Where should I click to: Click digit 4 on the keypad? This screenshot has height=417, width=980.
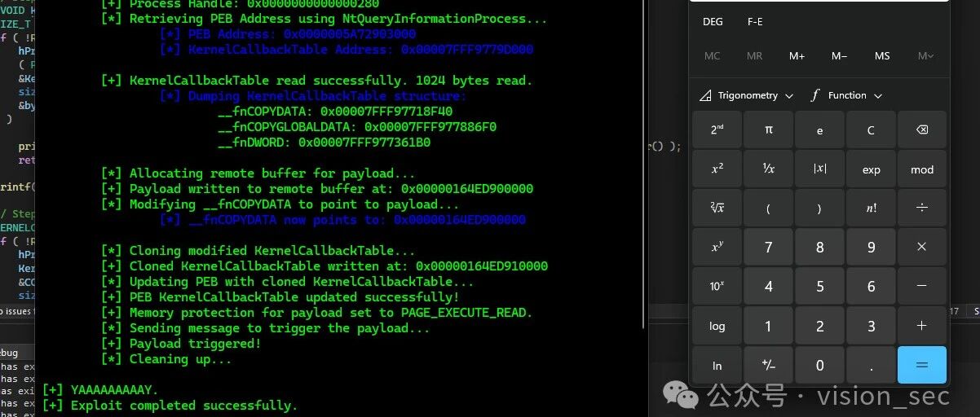tap(769, 287)
